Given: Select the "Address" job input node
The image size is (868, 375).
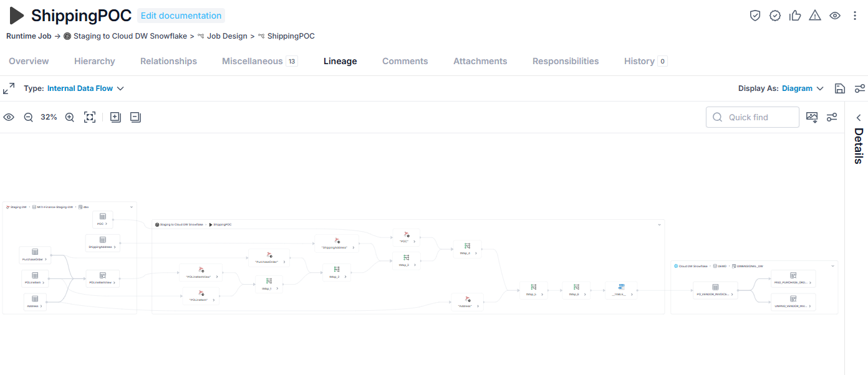Looking at the screenshot, I should pyautogui.click(x=467, y=302).
